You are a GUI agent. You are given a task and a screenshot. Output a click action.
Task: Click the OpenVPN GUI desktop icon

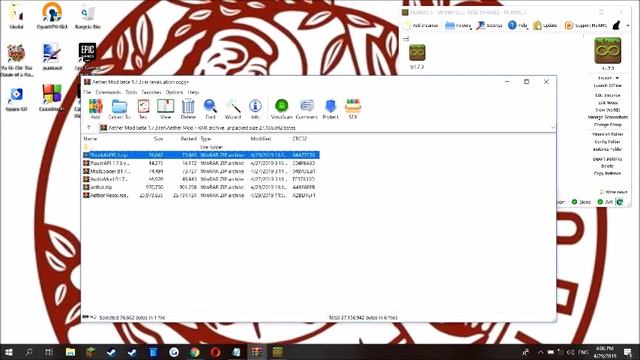coord(52,16)
